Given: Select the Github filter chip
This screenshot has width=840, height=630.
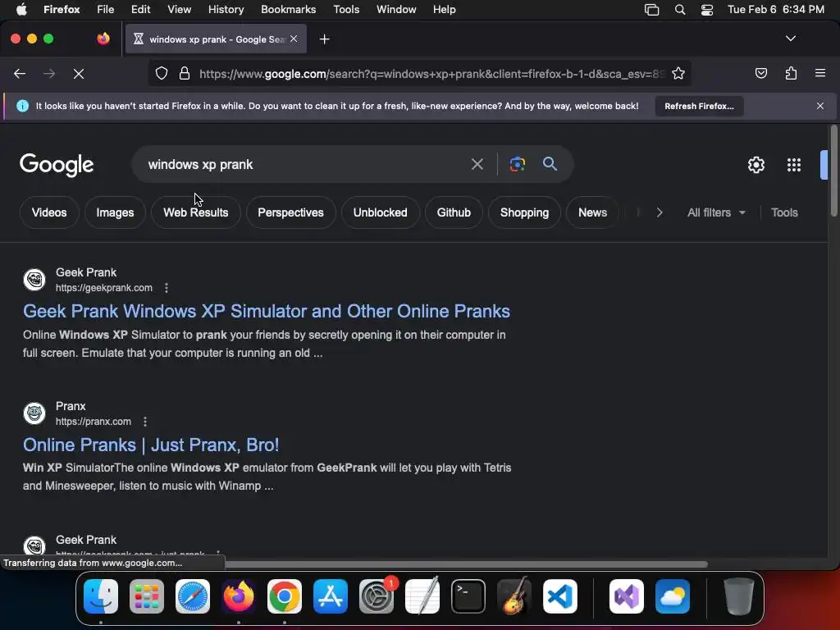Looking at the screenshot, I should [453, 212].
